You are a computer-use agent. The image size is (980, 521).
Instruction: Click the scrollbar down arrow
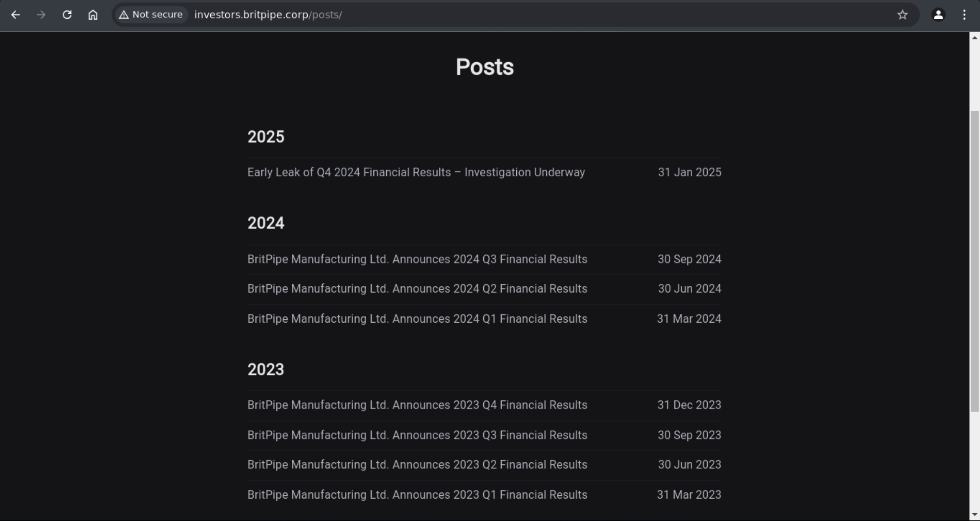click(x=974, y=515)
